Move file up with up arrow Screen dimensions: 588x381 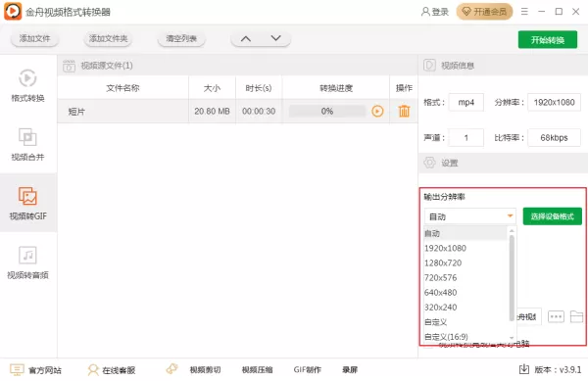tap(246, 38)
